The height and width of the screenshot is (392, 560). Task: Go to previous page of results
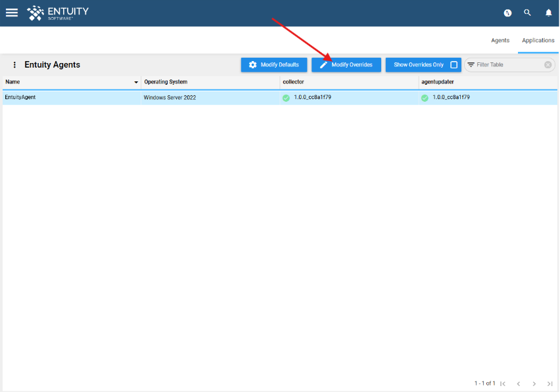pos(519,384)
